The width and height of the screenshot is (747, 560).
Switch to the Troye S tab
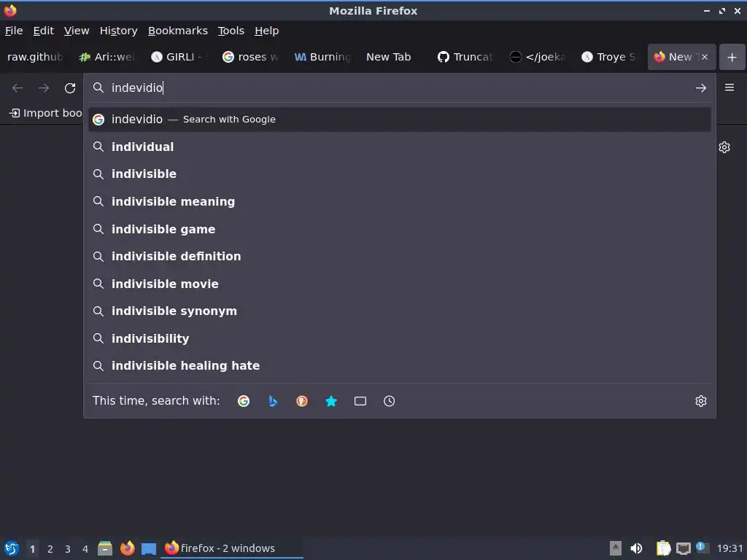(609, 57)
